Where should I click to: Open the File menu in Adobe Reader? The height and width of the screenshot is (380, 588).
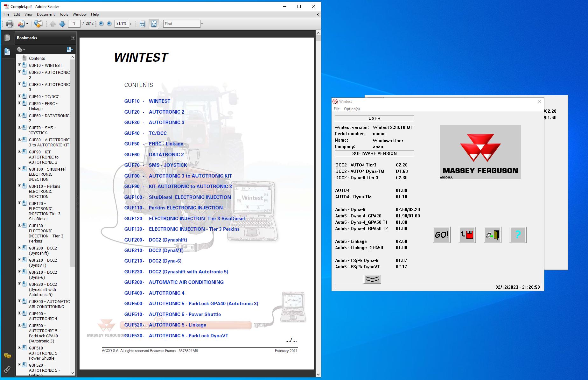click(6, 14)
